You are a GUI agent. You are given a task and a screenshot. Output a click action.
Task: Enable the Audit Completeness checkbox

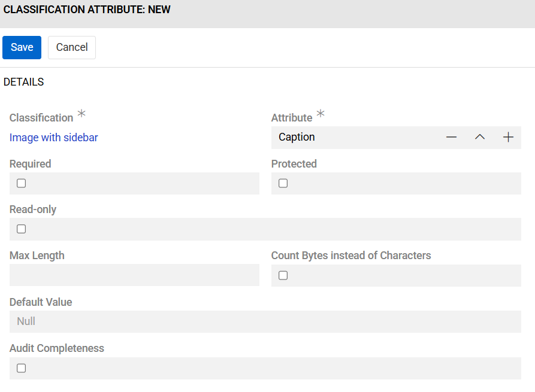21,368
